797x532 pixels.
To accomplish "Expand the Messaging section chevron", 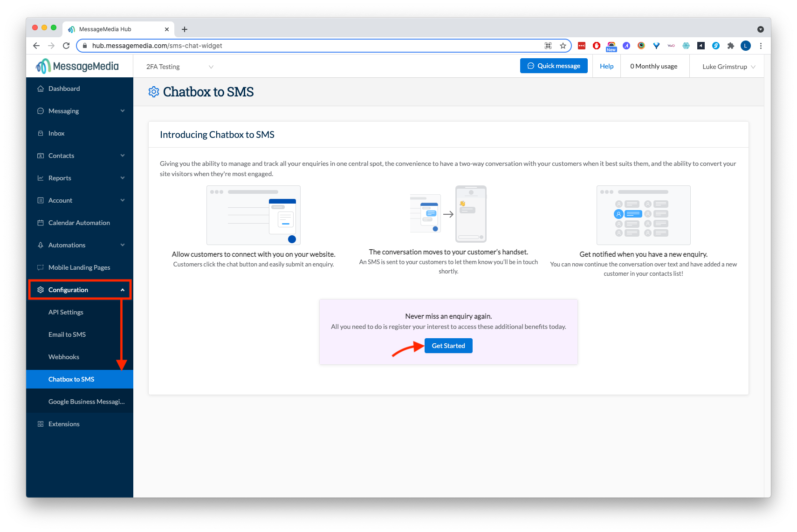I will (x=122, y=111).
